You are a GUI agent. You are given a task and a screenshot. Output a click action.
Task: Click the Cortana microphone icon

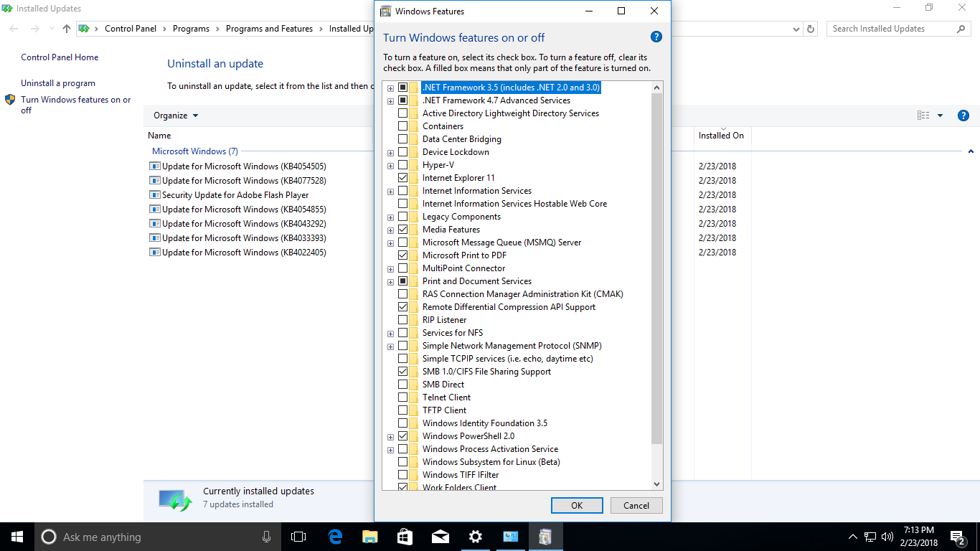[267, 537]
